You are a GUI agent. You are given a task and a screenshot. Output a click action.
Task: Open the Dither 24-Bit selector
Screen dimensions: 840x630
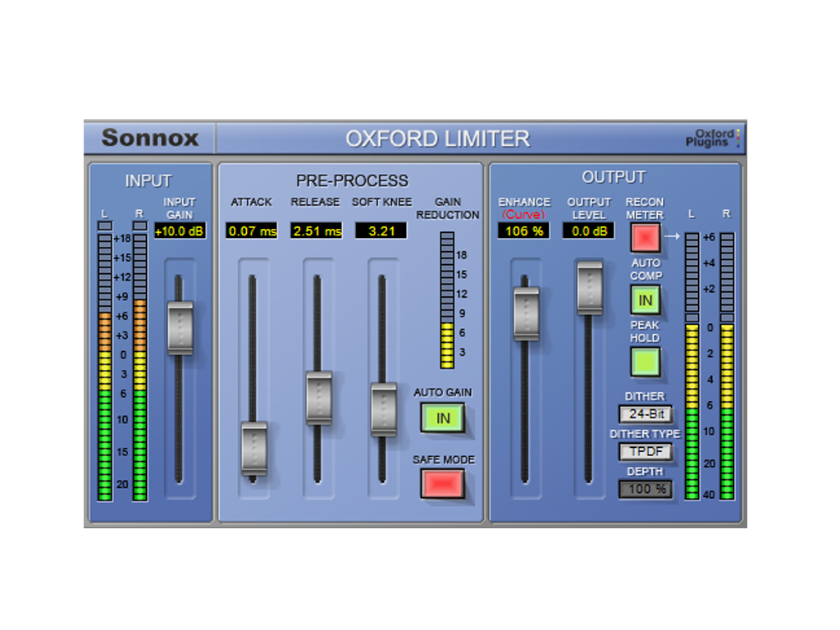pos(645,414)
